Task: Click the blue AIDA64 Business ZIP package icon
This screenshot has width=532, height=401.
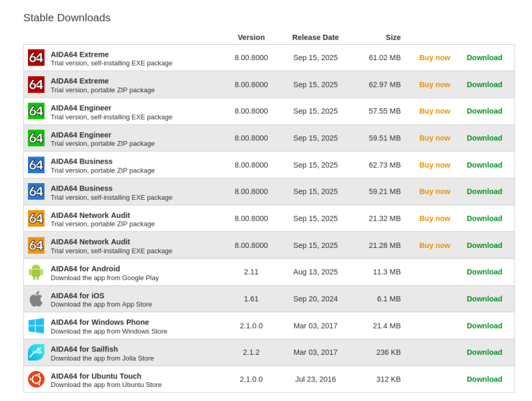Action: pos(36,165)
